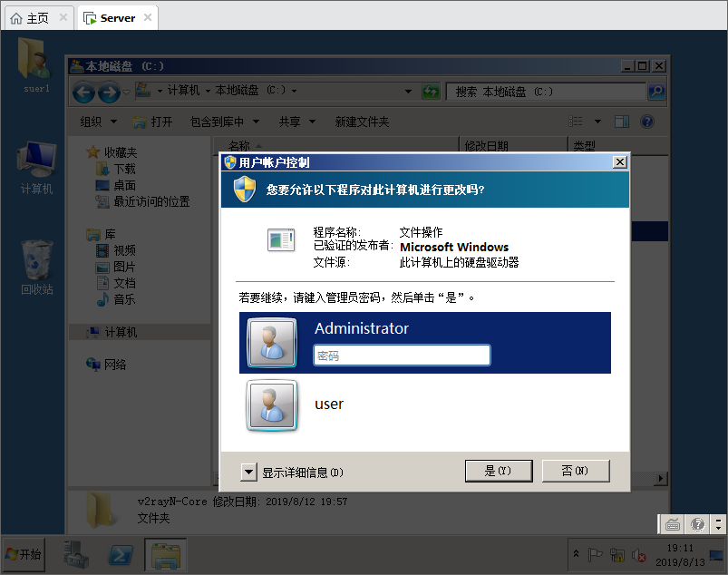Switch to the 主页 tab

40,18
